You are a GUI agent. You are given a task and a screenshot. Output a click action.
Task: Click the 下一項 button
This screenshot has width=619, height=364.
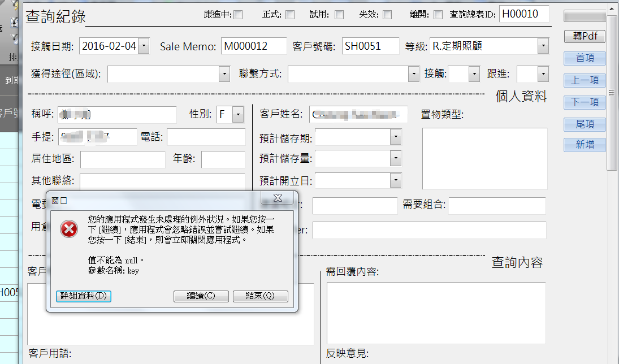[585, 102]
